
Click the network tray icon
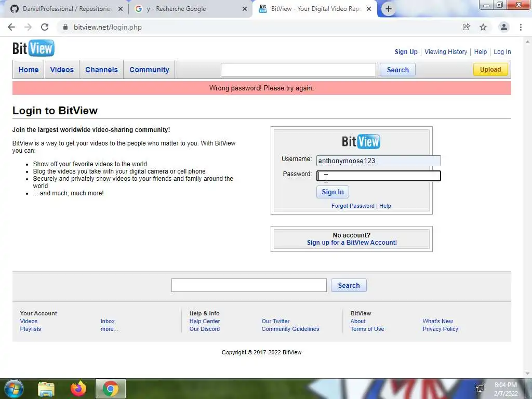click(480, 389)
